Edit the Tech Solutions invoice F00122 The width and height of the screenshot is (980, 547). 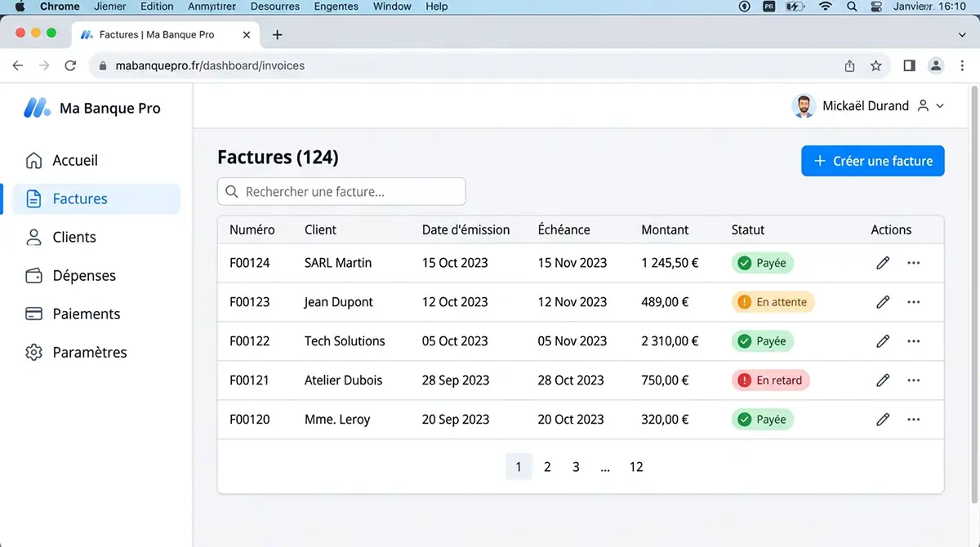883,341
